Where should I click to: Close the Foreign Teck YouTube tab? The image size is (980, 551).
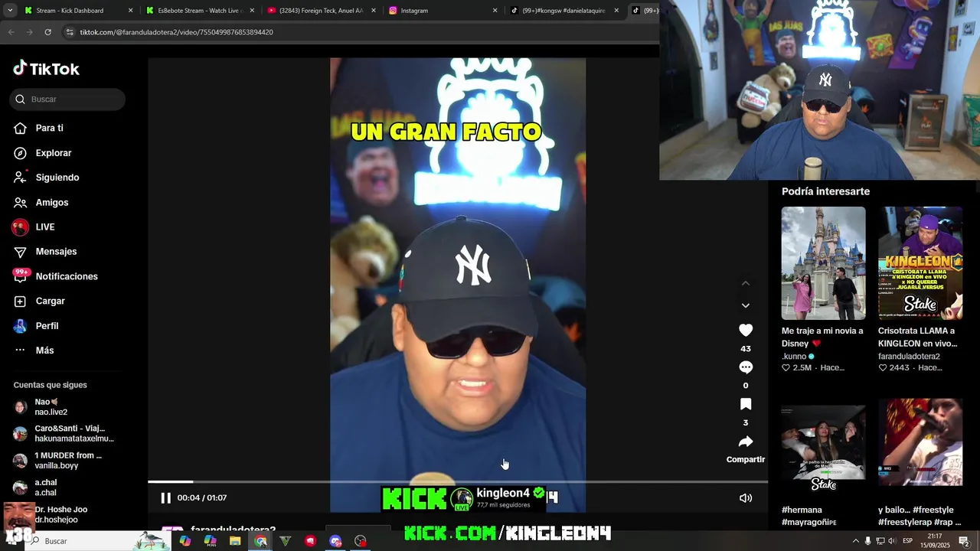[x=374, y=11]
